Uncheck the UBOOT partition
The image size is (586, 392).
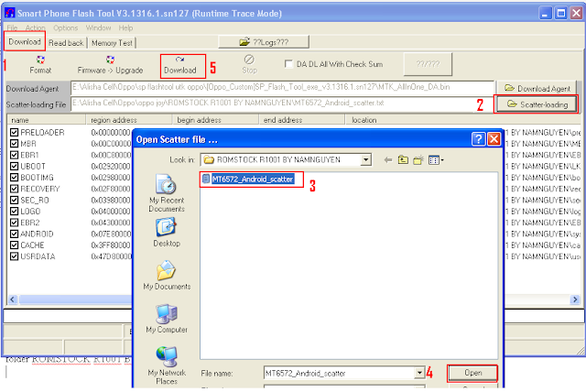point(15,166)
